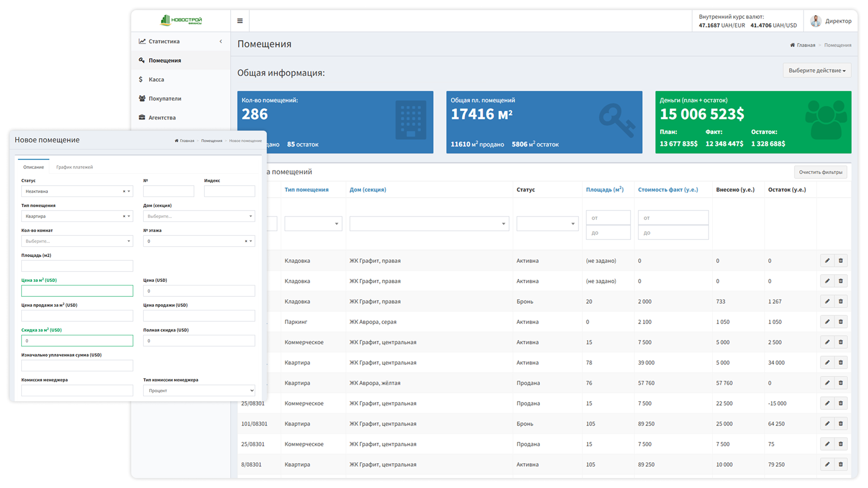Open Касса from sidebar
Image resolution: width=868 pixels, height=488 pixels.
(156, 80)
